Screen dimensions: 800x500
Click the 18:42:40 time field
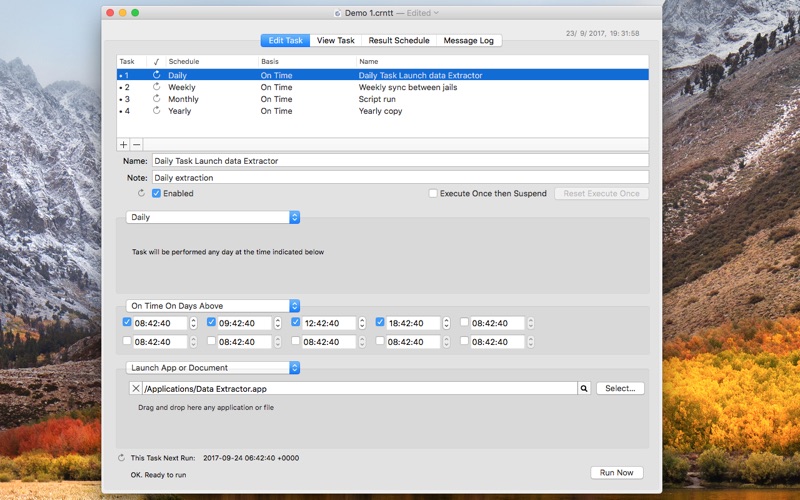[413, 323]
